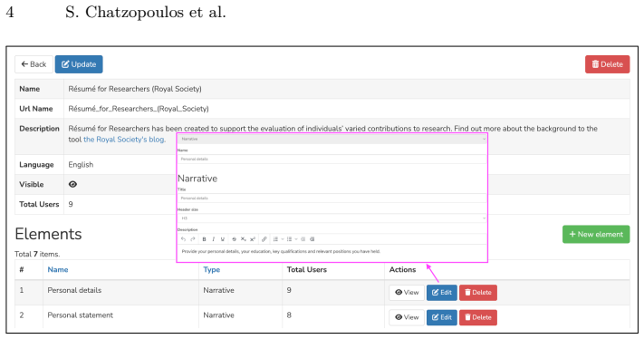The width and height of the screenshot is (644, 339).
Task: Toggle italic formatting in description editor
Action: tap(213, 239)
